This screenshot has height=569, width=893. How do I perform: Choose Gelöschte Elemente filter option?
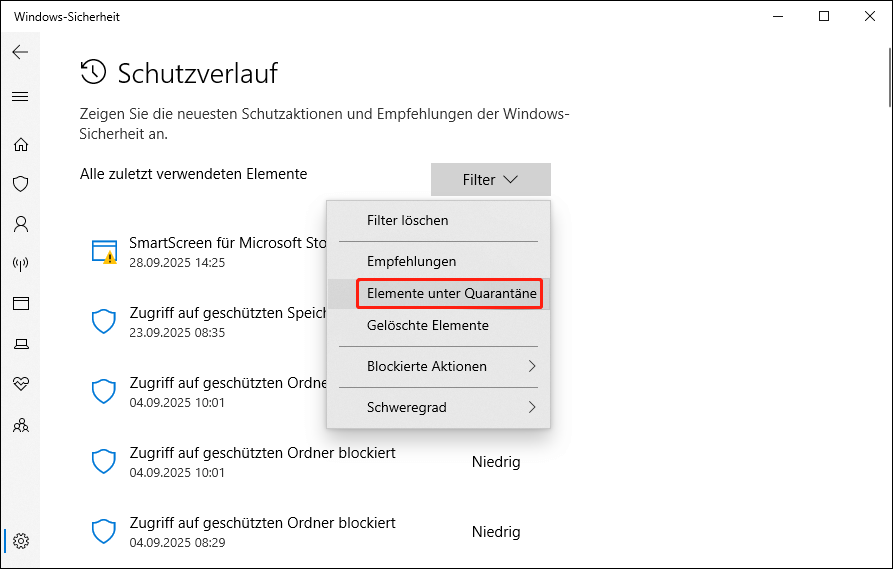[x=427, y=325]
